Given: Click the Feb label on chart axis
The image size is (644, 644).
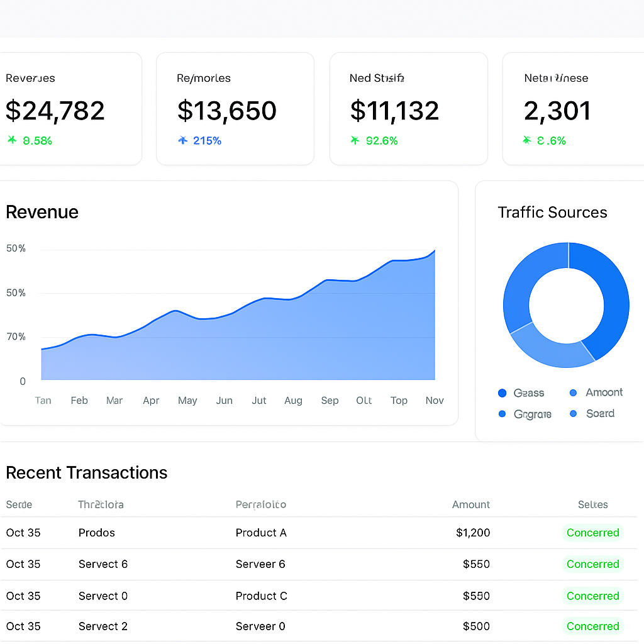Looking at the screenshot, I should [79, 401].
